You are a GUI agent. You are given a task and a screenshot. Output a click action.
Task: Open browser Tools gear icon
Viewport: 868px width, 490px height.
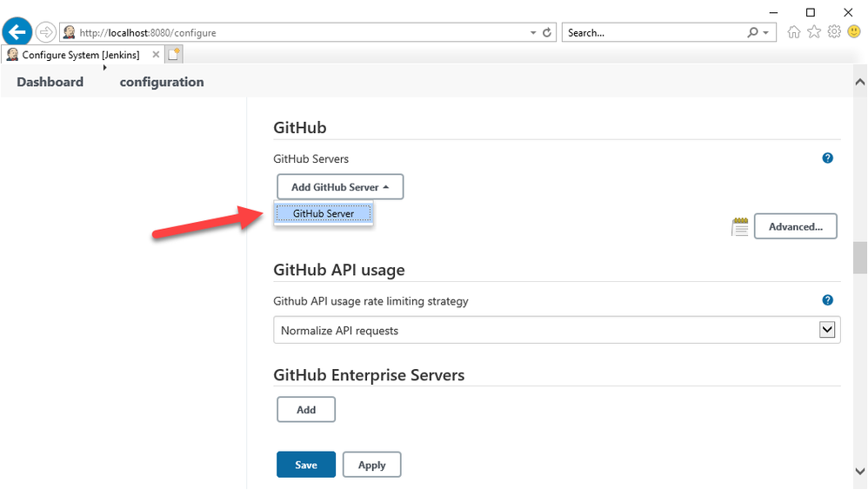(834, 31)
